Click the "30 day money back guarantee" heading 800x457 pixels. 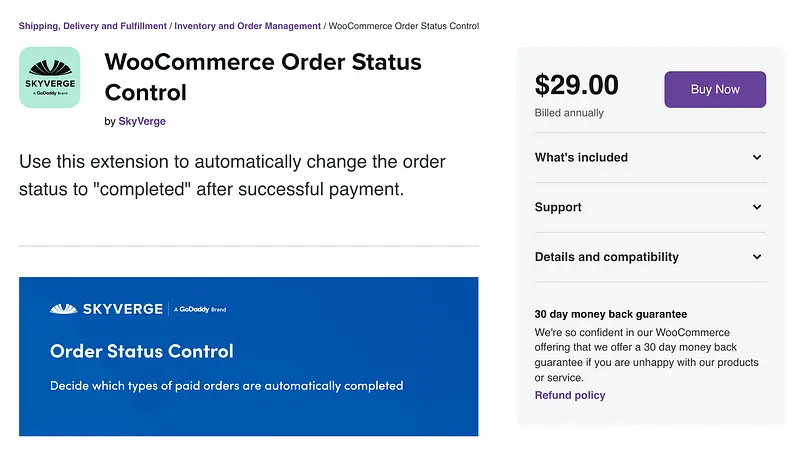tap(611, 314)
